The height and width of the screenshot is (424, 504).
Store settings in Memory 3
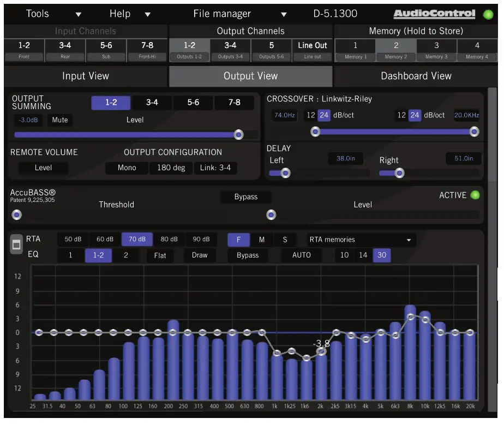(x=436, y=49)
